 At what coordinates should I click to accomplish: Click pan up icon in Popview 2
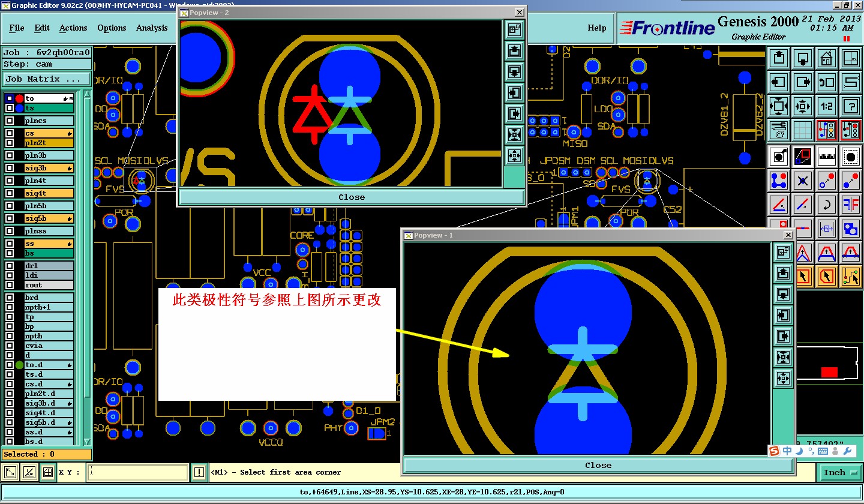pyautogui.click(x=514, y=50)
